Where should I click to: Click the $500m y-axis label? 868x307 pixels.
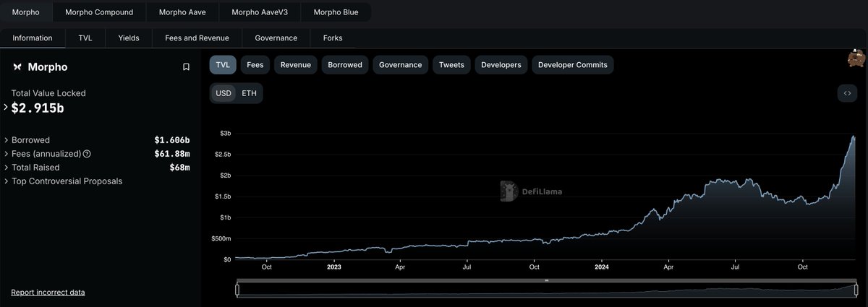221,238
